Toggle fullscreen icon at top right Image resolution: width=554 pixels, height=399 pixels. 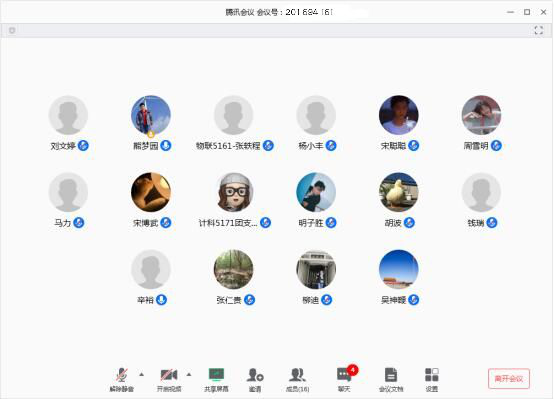[x=538, y=30]
